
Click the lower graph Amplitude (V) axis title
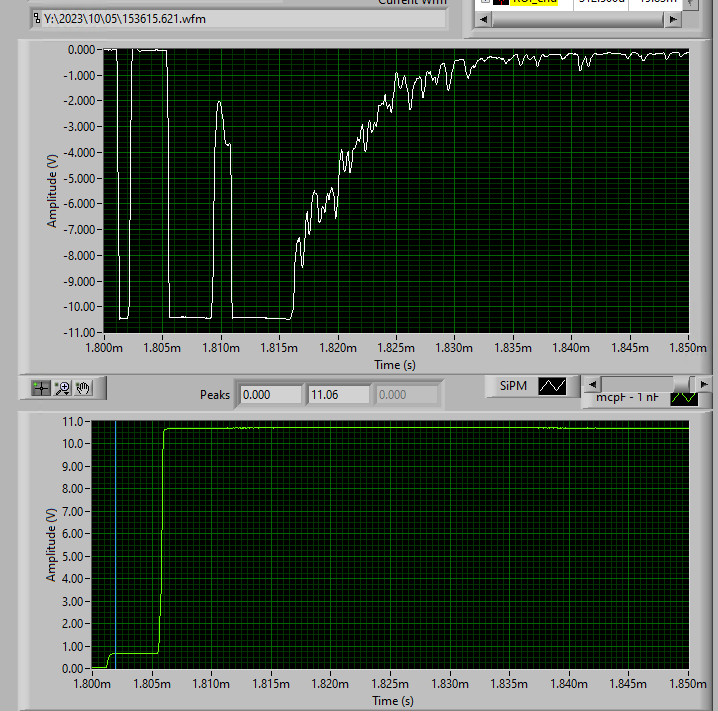coord(51,545)
